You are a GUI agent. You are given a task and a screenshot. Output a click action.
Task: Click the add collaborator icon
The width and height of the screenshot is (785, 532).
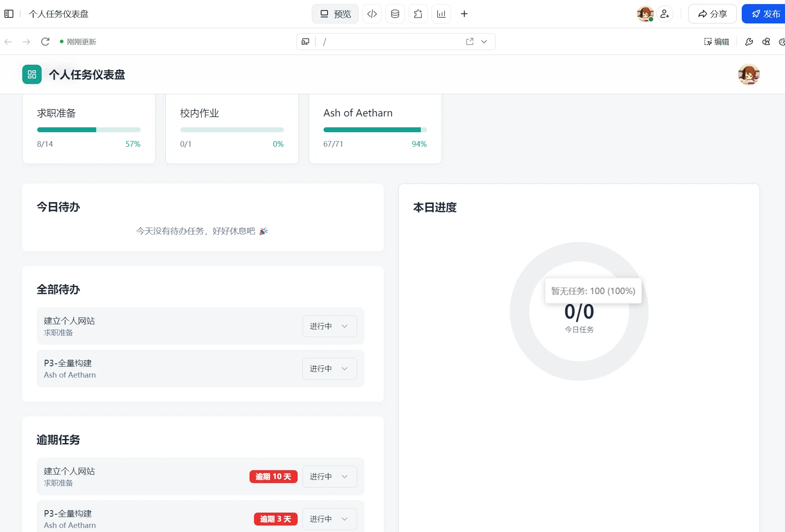665,14
